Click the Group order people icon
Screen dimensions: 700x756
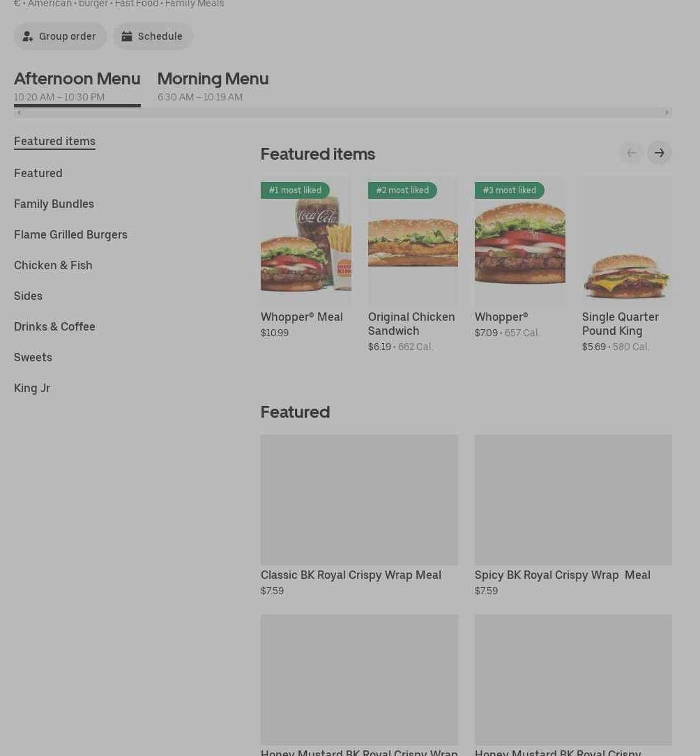[x=28, y=36]
